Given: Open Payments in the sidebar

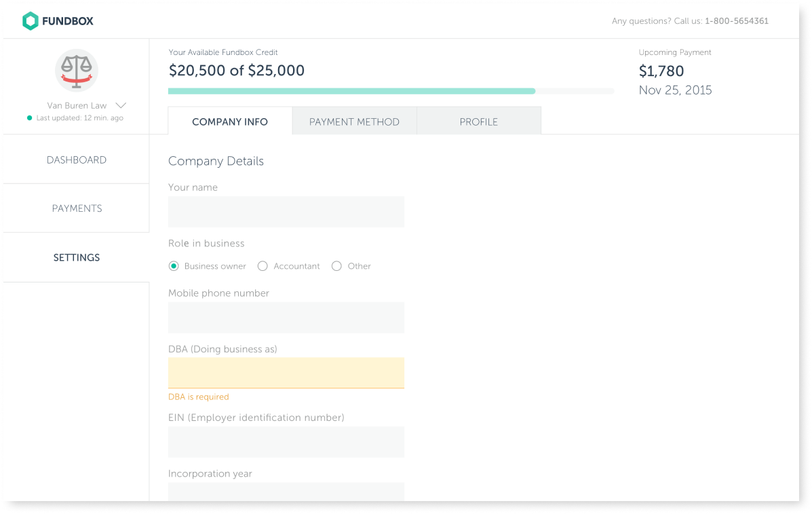Looking at the screenshot, I should (x=77, y=208).
